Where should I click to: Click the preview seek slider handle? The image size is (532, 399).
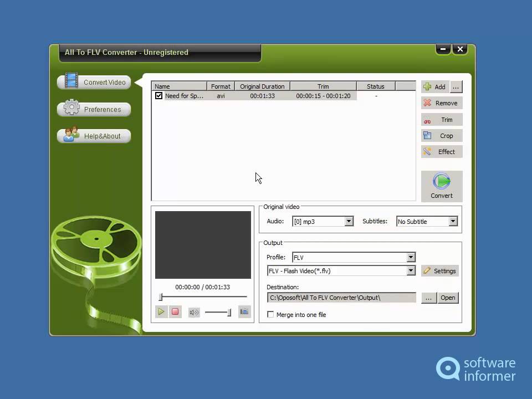[x=161, y=297]
